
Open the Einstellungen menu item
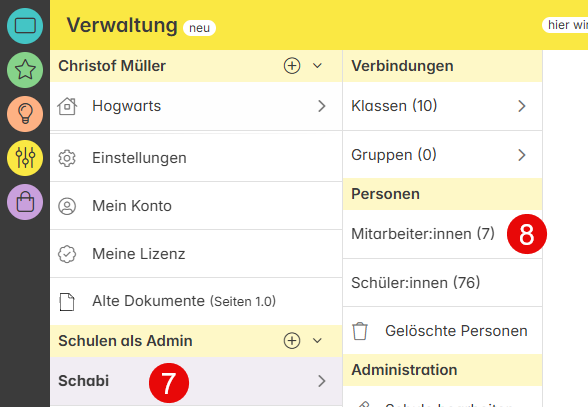pos(196,158)
